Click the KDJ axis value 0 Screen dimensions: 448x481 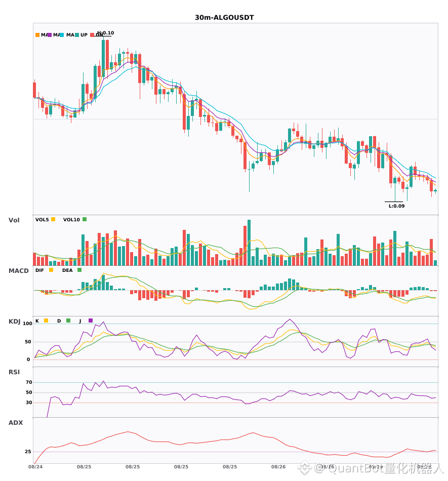(28, 359)
